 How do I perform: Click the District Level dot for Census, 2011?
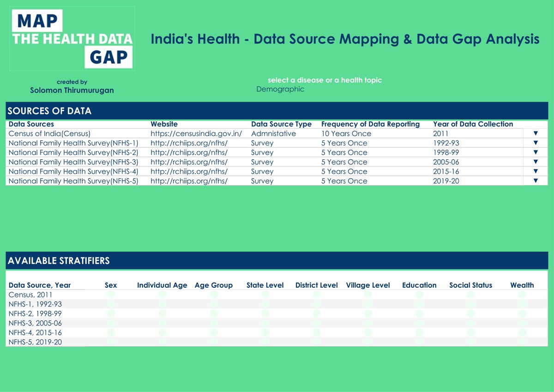point(317,295)
